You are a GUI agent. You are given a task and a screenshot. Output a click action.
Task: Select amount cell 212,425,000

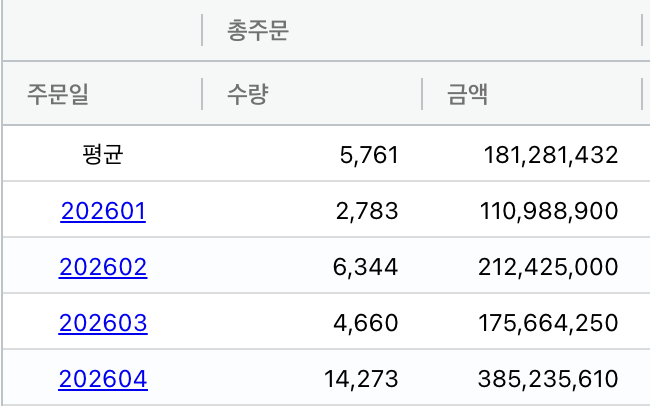click(548, 267)
